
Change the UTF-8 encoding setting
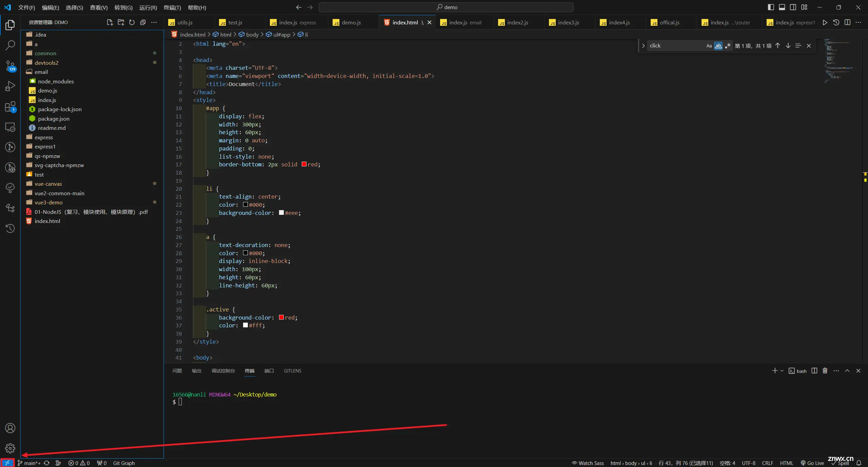pyautogui.click(x=748, y=463)
